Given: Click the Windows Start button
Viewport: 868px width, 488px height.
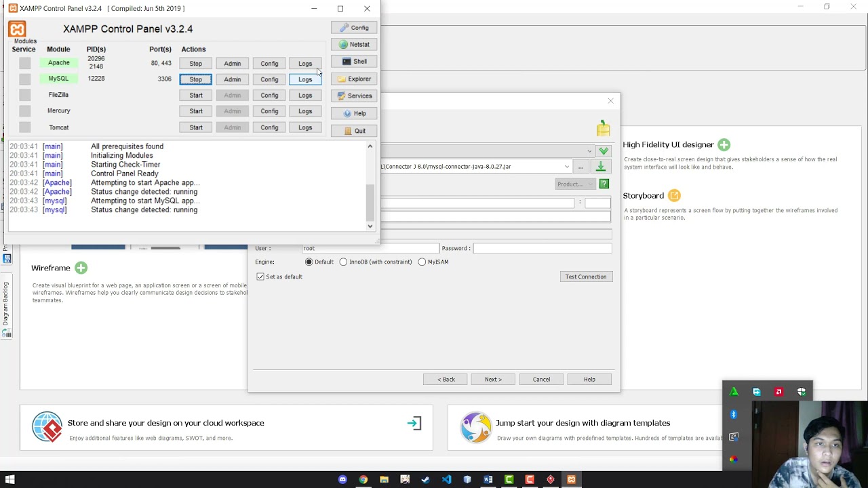Looking at the screenshot, I should click(x=9, y=479).
